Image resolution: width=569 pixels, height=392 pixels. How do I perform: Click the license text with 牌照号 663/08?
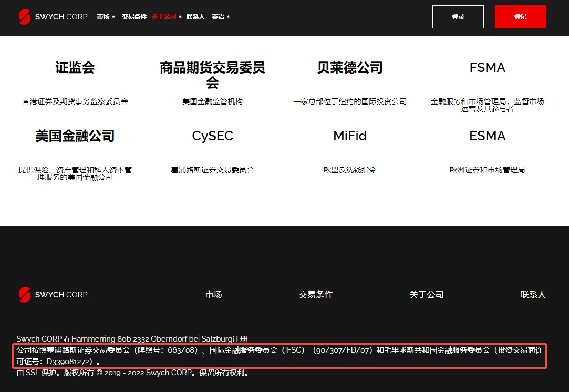coord(280,356)
